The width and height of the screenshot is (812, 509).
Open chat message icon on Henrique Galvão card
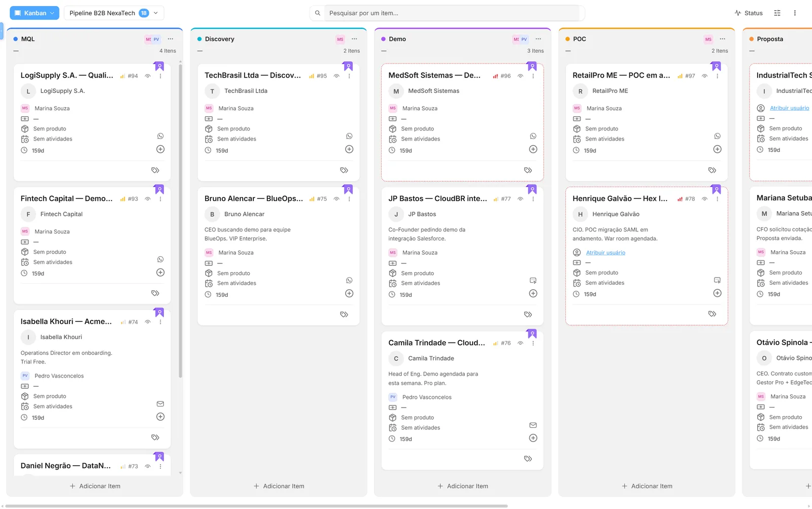click(717, 280)
